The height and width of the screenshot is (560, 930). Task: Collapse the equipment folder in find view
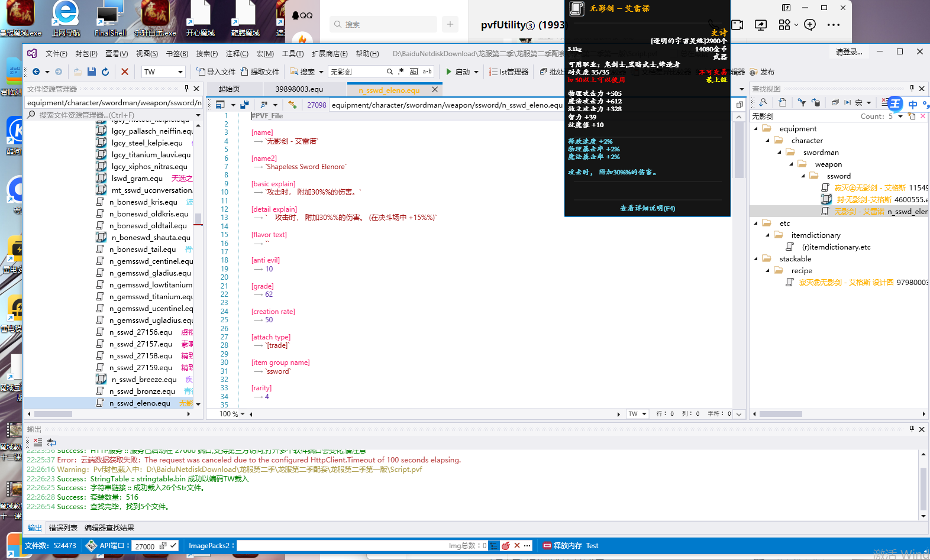pyautogui.click(x=756, y=129)
